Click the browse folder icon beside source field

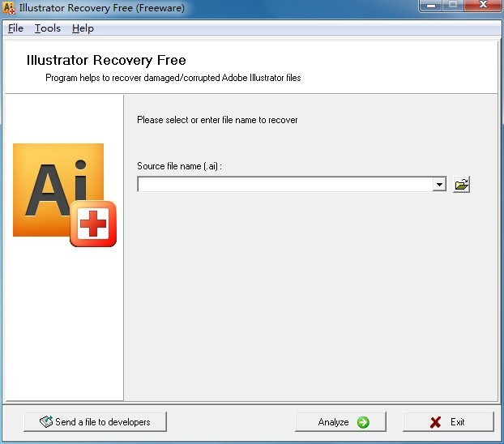(461, 185)
